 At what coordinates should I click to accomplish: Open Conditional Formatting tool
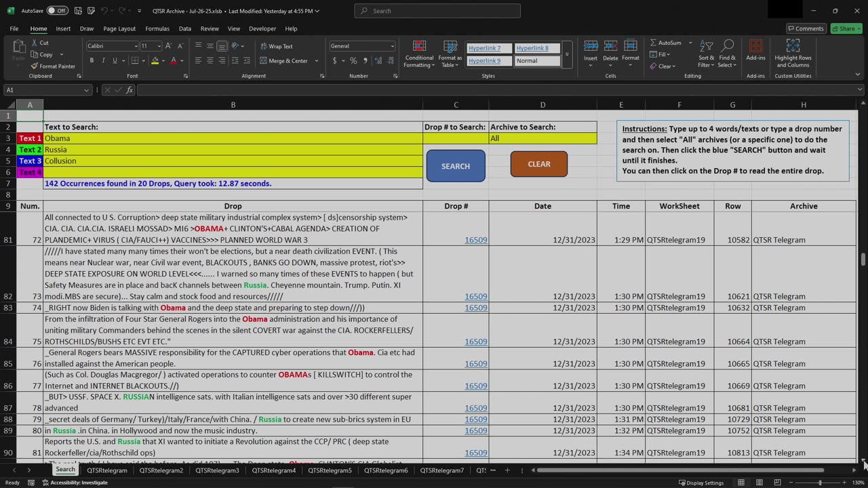[x=418, y=53]
